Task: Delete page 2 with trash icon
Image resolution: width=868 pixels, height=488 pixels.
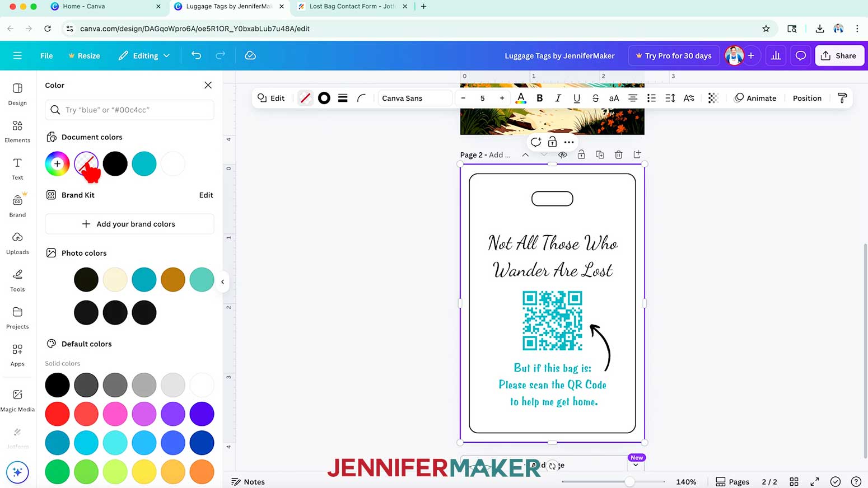Action: 619,154
